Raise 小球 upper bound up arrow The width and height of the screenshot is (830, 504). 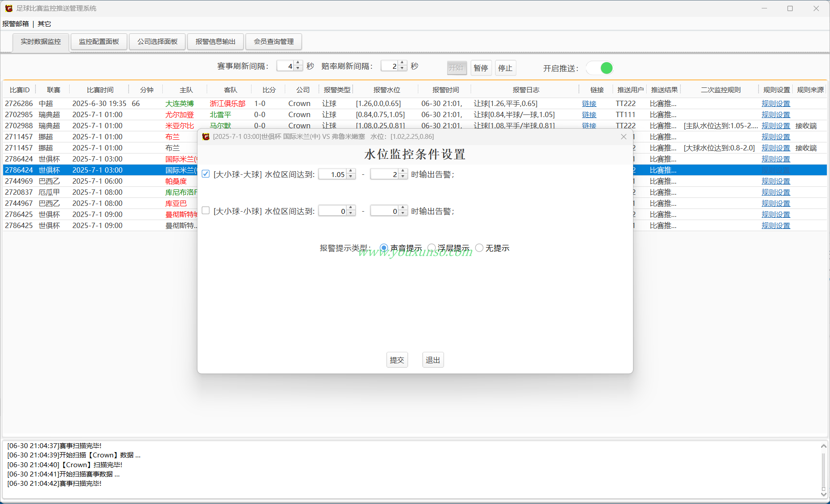coord(403,208)
